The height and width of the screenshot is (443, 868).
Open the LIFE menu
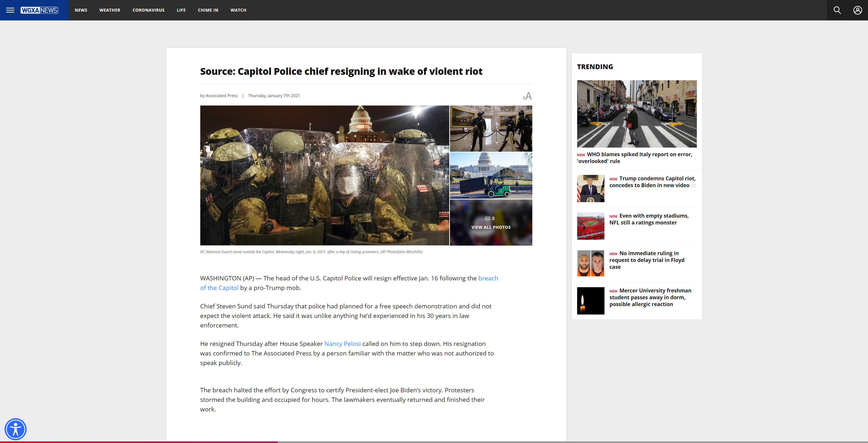tap(181, 10)
